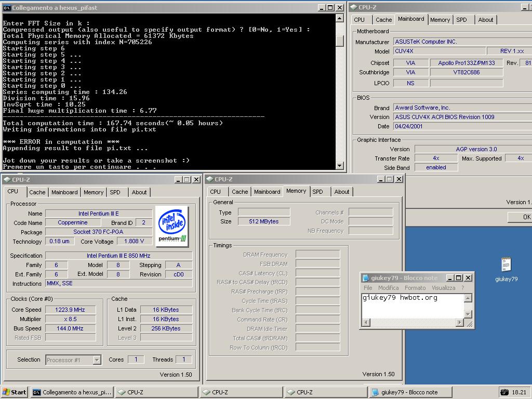Switch to command prompt taskbar button
Image resolution: width=532 pixels, height=399 pixels.
coord(72,392)
